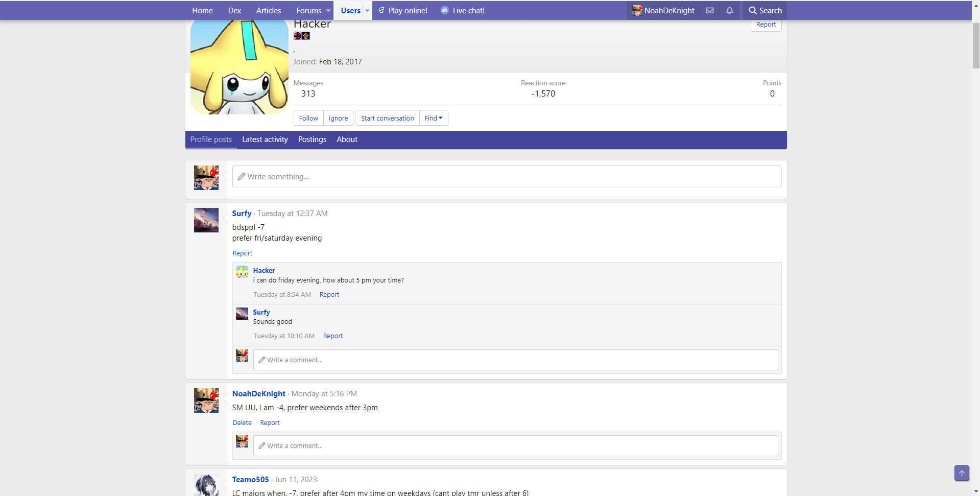Open the Postings tab
The height and width of the screenshot is (496, 980).
tap(312, 139)
